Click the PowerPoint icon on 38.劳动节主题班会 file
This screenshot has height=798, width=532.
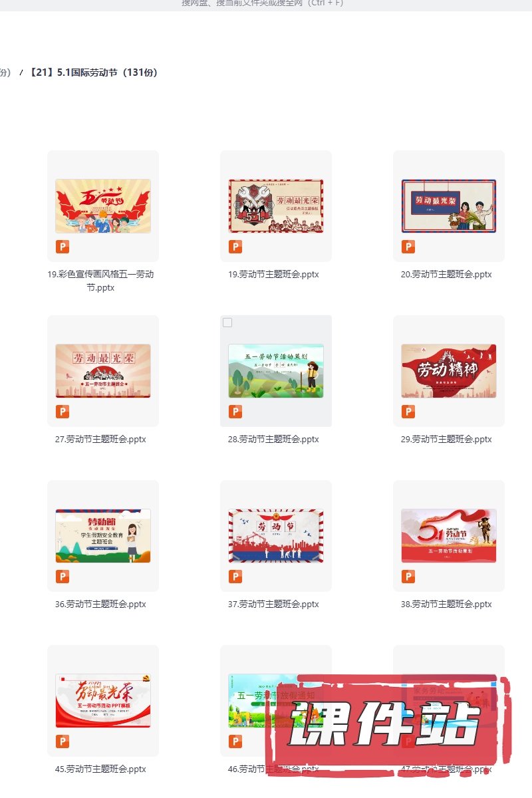point(408,577)
